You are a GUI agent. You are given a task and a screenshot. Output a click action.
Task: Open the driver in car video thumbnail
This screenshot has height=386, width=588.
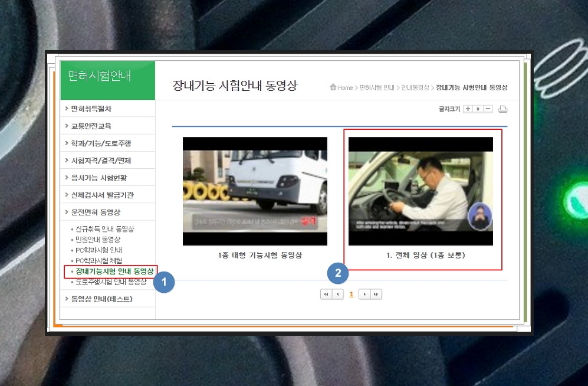point(421,191)
